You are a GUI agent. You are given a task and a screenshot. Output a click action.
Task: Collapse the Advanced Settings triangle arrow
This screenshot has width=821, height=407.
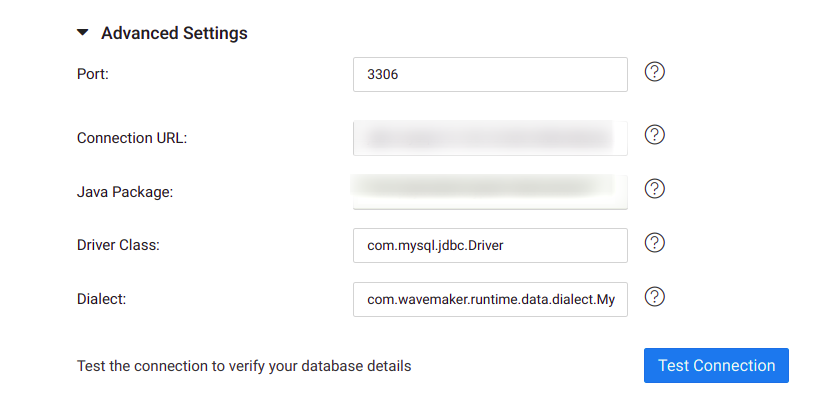pyautogui.click(x=83, y=33)
